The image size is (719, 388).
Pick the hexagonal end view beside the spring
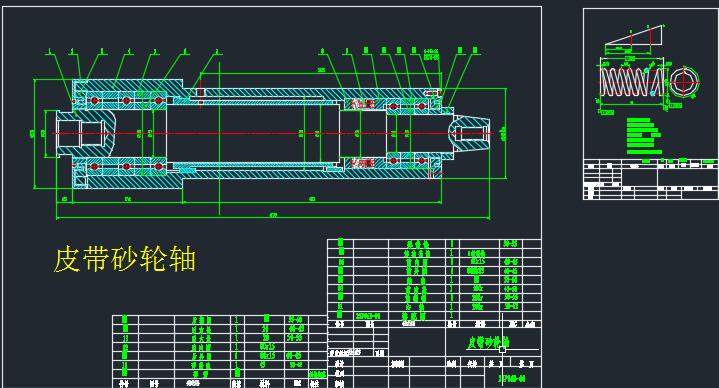pyautogui.click(x=684, y=82)
